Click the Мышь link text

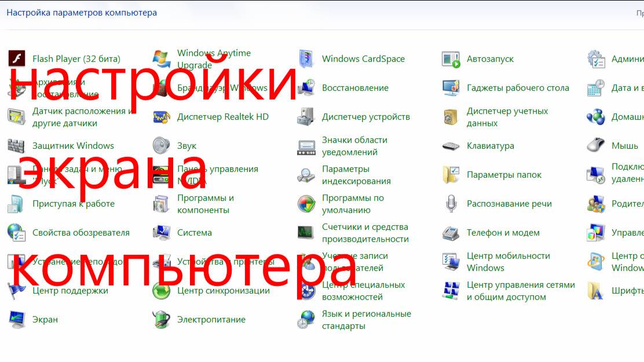(x=625, y=146)
